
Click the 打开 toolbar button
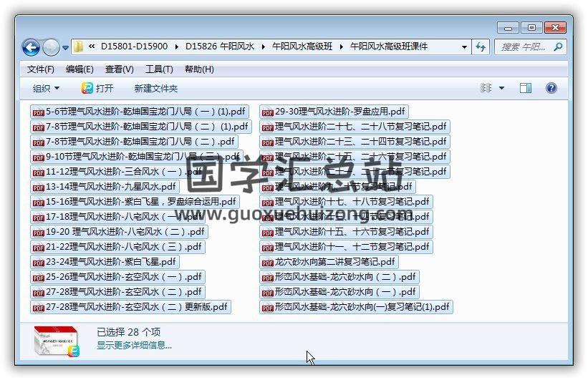[97, 89]
